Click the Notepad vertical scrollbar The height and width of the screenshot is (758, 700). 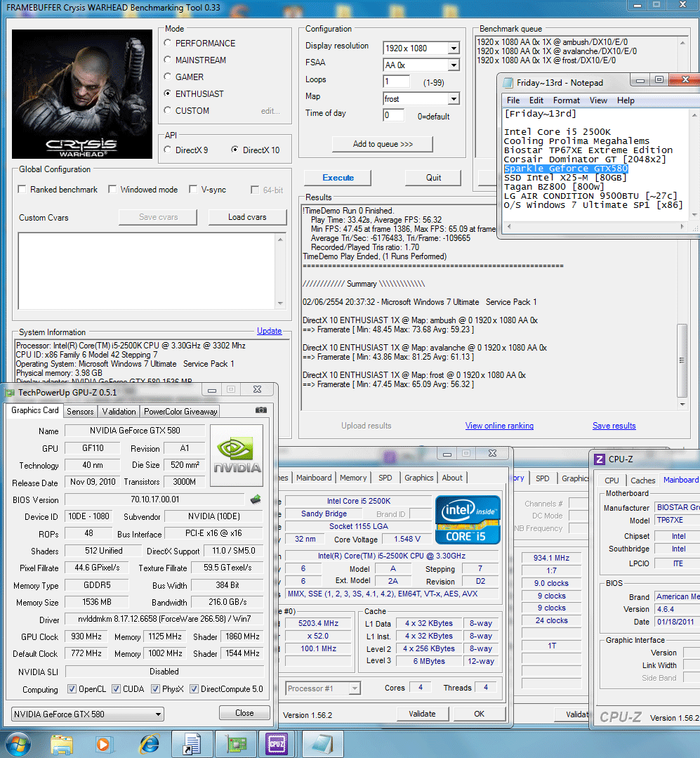point(694,165)
